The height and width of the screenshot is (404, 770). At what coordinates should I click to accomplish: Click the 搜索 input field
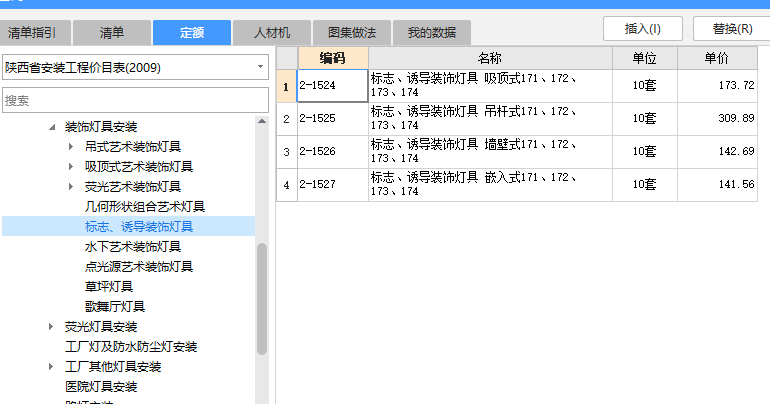[136, 100]
